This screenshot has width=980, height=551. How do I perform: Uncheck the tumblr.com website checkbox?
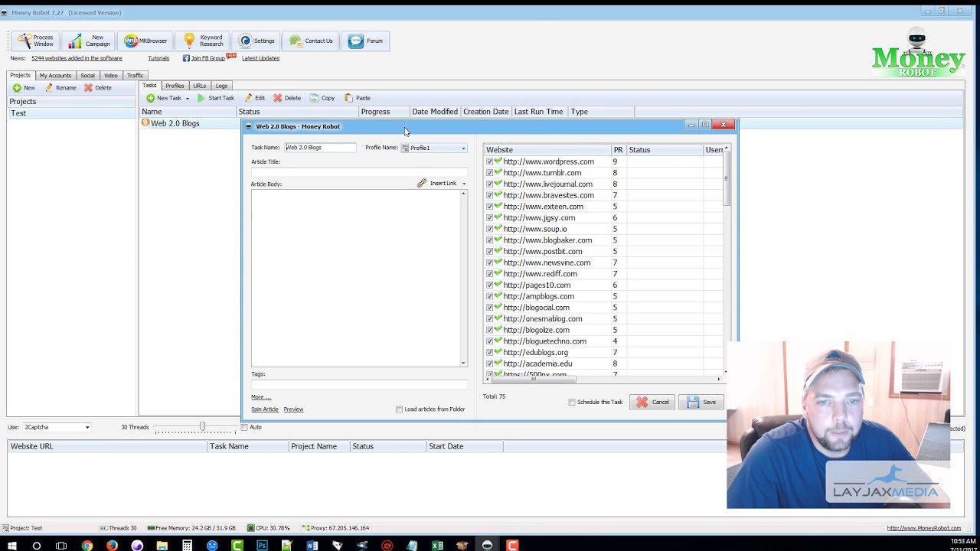coord(490,173)
